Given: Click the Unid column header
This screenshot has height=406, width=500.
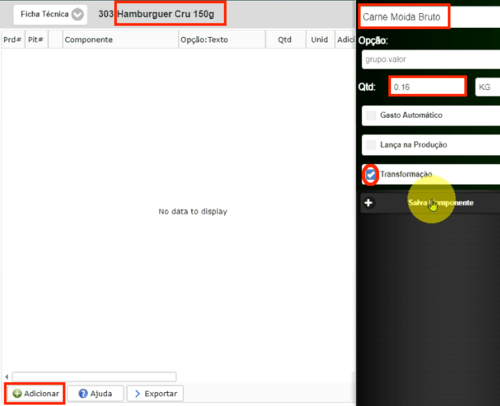Looking at the screenshot, I should pyautogui.click(x=320, y=40).
